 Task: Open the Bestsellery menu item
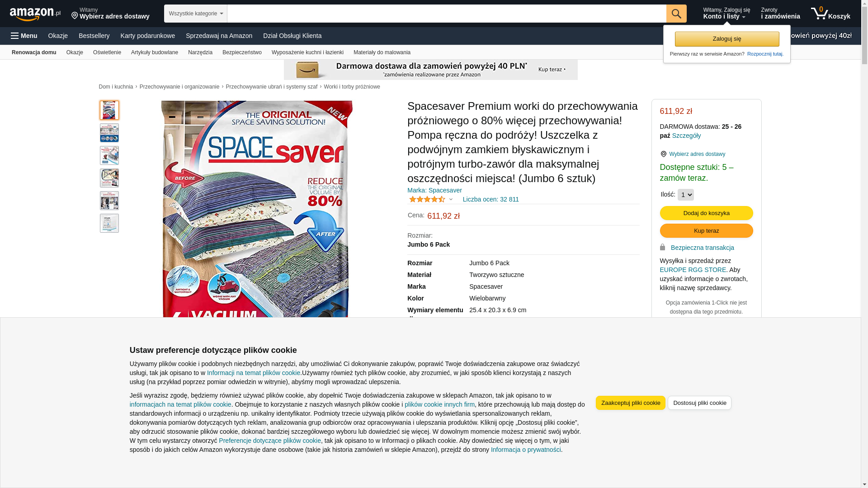tap(94, 36)
